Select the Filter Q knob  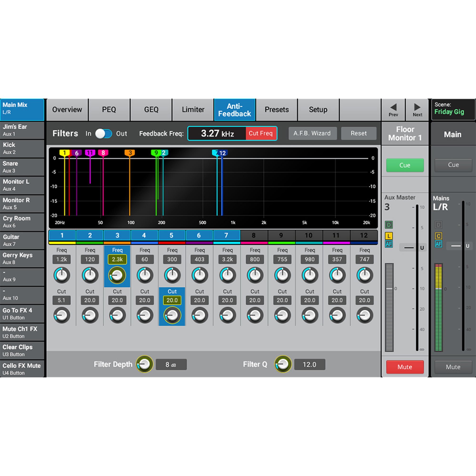click(x=283, y=364)
